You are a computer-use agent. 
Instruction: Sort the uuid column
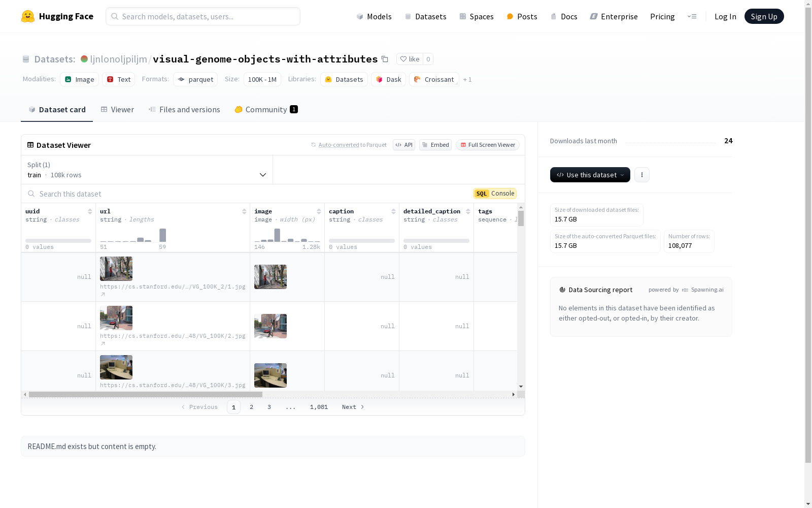click(x=90, y=211)
